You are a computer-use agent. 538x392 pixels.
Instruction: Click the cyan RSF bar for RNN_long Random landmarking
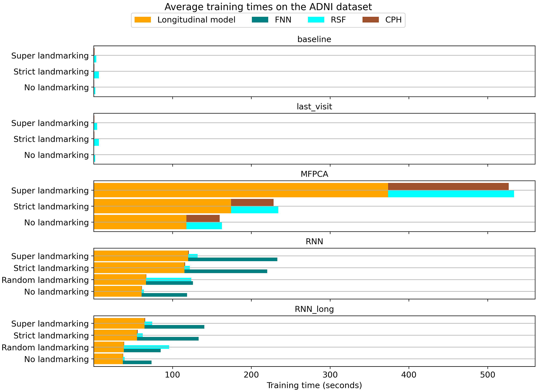coord(146,347)
